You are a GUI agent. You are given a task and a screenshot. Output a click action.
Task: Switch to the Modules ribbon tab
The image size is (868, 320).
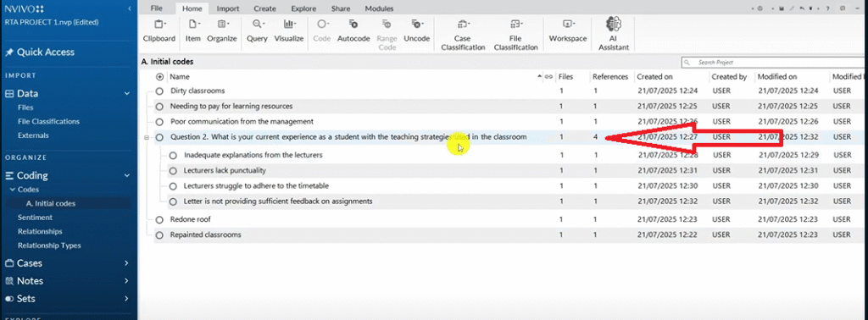[x=379, y=8]
